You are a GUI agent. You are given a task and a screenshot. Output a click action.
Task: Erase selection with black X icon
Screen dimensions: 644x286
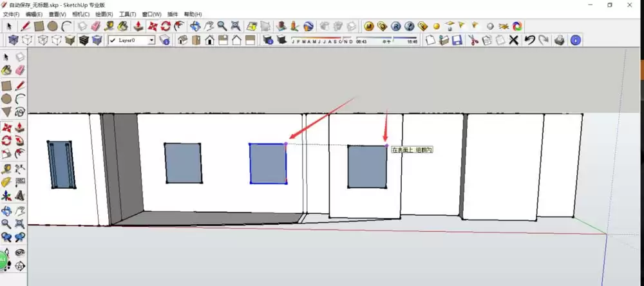513,40
